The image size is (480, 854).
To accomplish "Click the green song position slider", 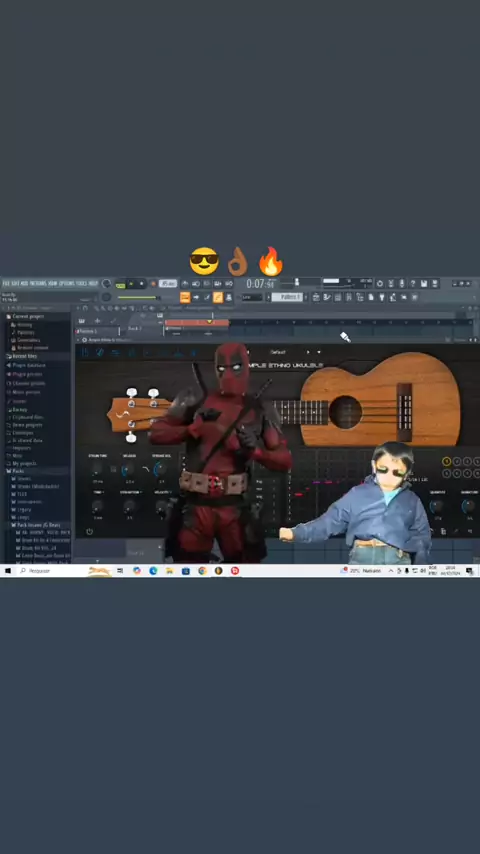I will tap(139, 297).
